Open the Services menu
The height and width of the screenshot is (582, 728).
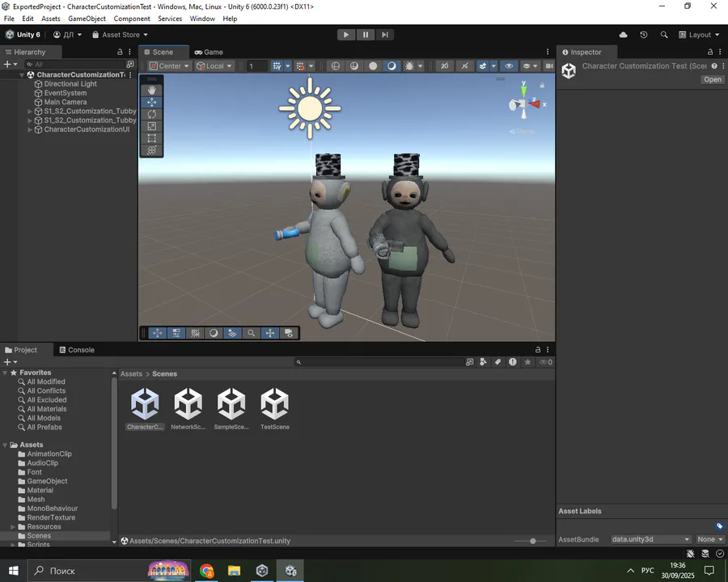point(170,19)
